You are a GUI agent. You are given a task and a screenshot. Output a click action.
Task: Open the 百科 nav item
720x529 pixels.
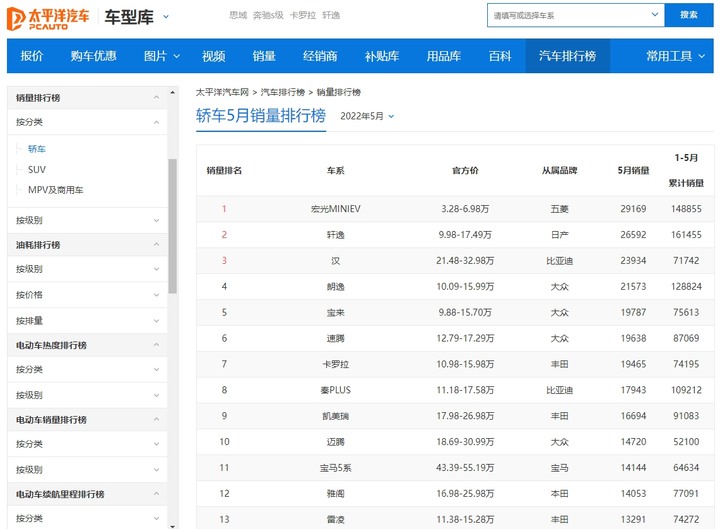tap(500, 56)
